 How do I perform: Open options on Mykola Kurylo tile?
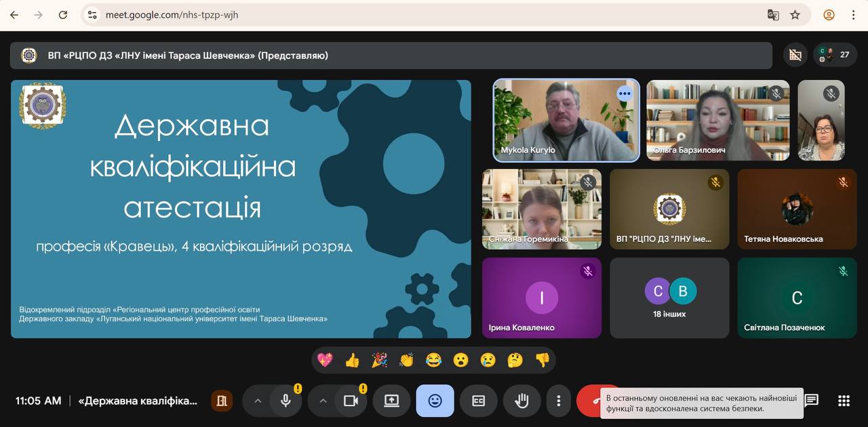click(625, 94)
